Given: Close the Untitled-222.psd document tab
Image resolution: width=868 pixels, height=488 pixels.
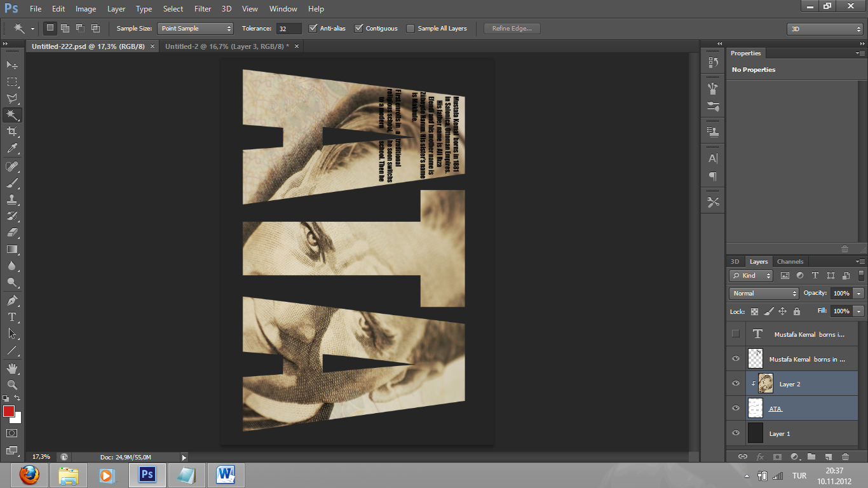Looking at the screenshot, I should pyautogui.click(x=153, y=46).
